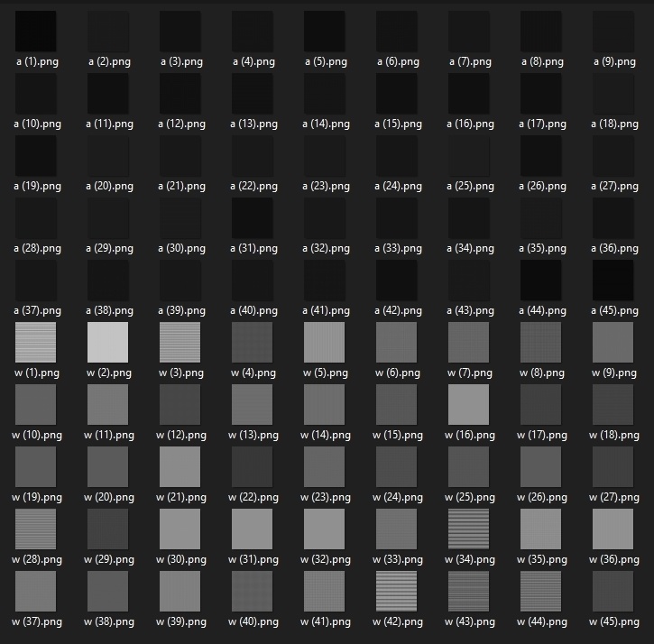654x644 pixels.
Task: Select the w (32).png thumbnail
Action: [x=324, y=529]
